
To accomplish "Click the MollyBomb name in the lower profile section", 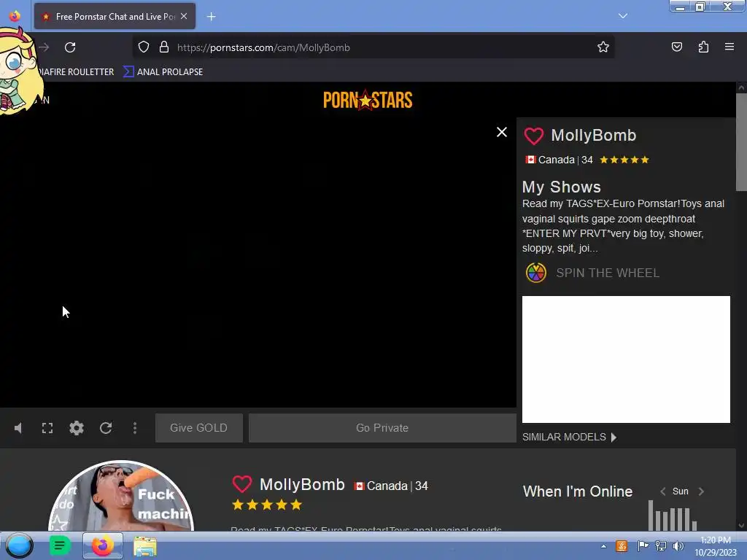I will 302,484.
